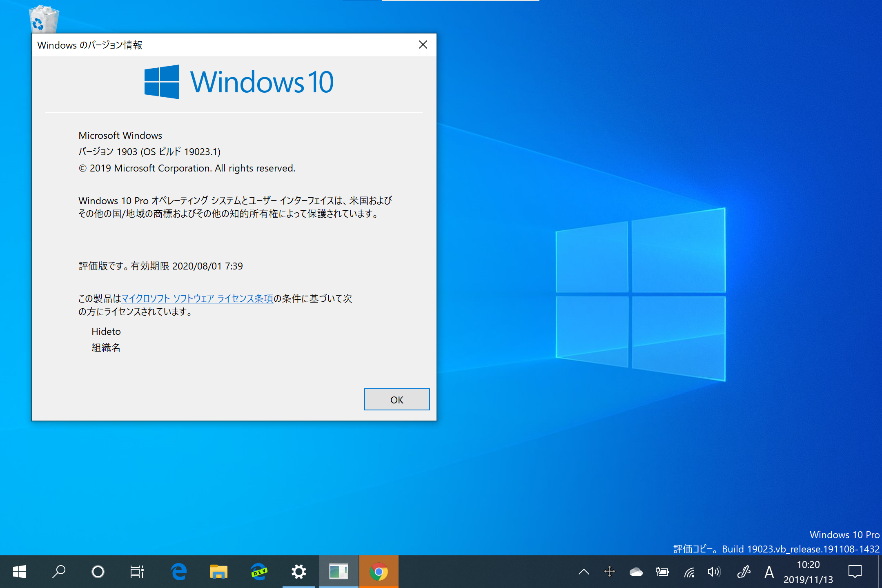This screenshot has height=588, width=882.
Task: Launch Google Chrome from the taskbar
Action: tap(379, 572)
